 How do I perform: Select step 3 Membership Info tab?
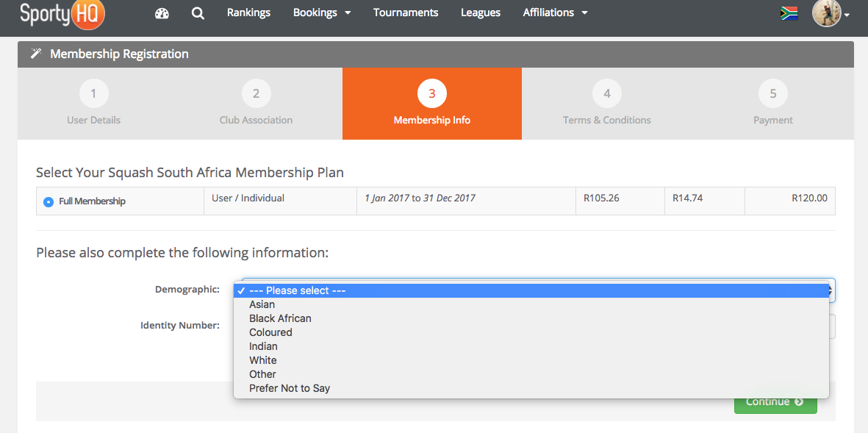(x=431, y=104)
